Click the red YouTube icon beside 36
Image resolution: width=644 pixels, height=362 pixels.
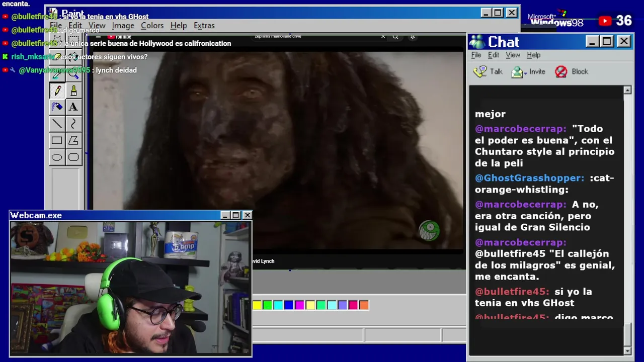click(x=605, y=21)
